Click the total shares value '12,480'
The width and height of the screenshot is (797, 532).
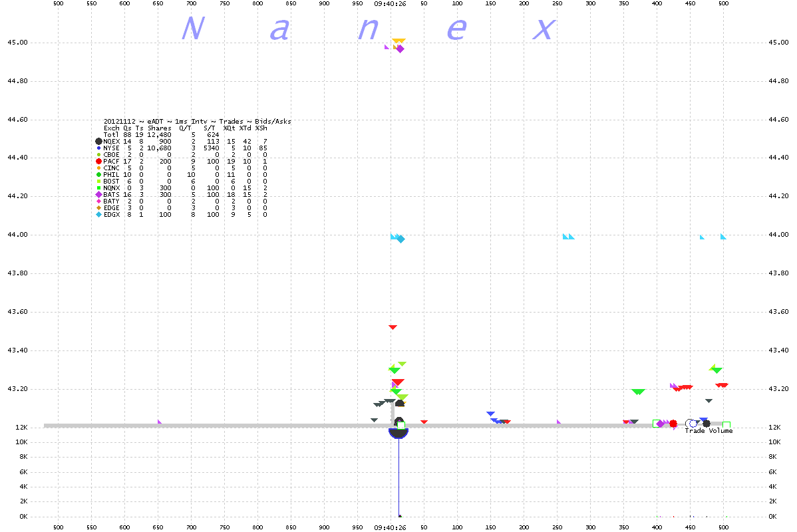(x=160, y=134)
